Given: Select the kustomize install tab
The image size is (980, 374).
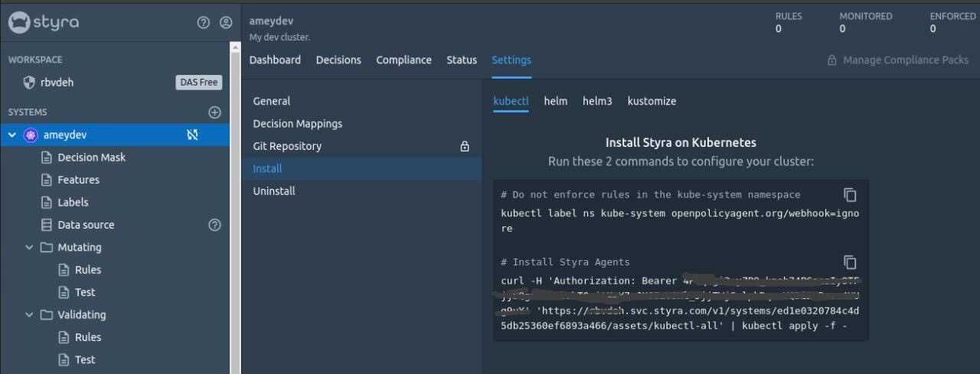Looking at the screenshot, I should click(x=652, y=101).
